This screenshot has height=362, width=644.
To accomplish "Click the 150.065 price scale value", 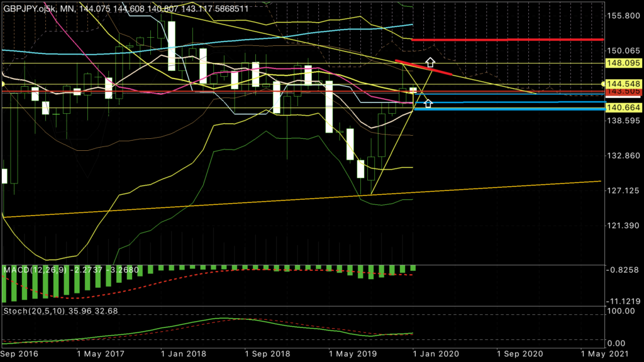I will coord(623,51).
